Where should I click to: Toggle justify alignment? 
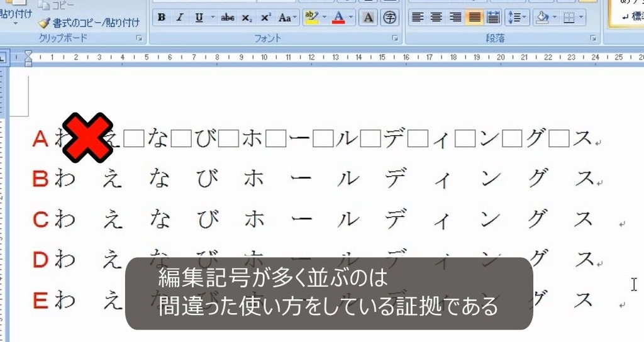[x=474, y=17]
